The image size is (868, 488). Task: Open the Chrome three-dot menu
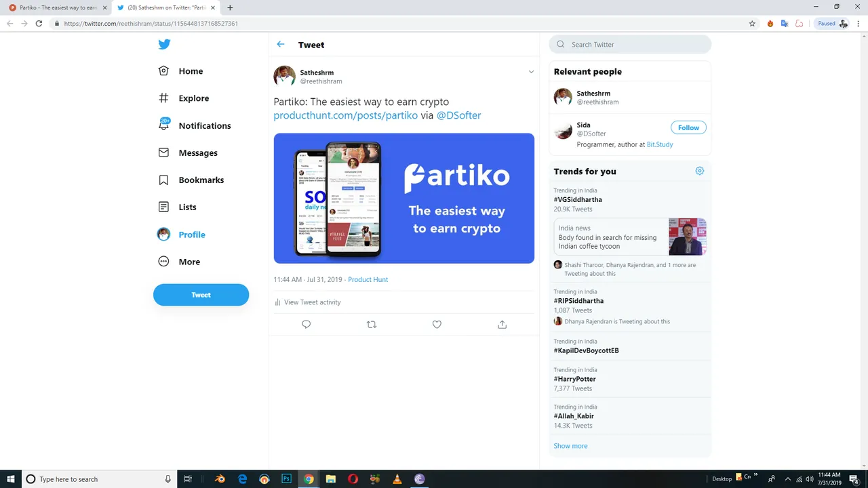pos(859,23)
